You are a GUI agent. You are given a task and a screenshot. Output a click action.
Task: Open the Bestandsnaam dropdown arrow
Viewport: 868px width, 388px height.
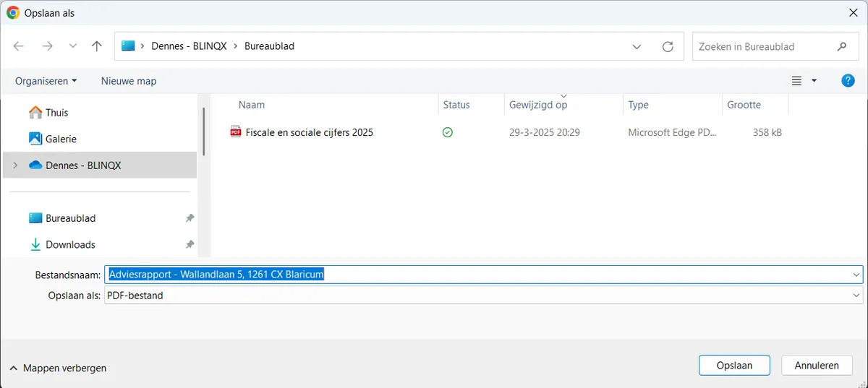click(x=856, y=275)
